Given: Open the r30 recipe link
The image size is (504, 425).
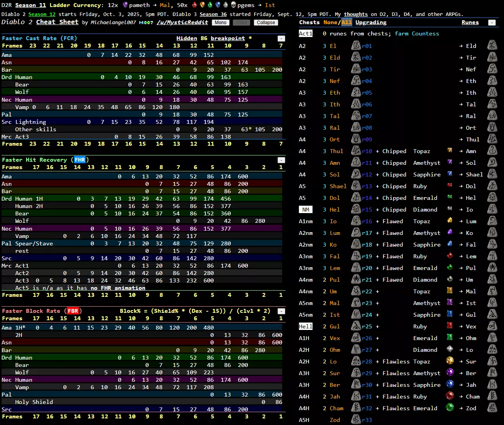Looking at the screenshot, I should point(367,385).
